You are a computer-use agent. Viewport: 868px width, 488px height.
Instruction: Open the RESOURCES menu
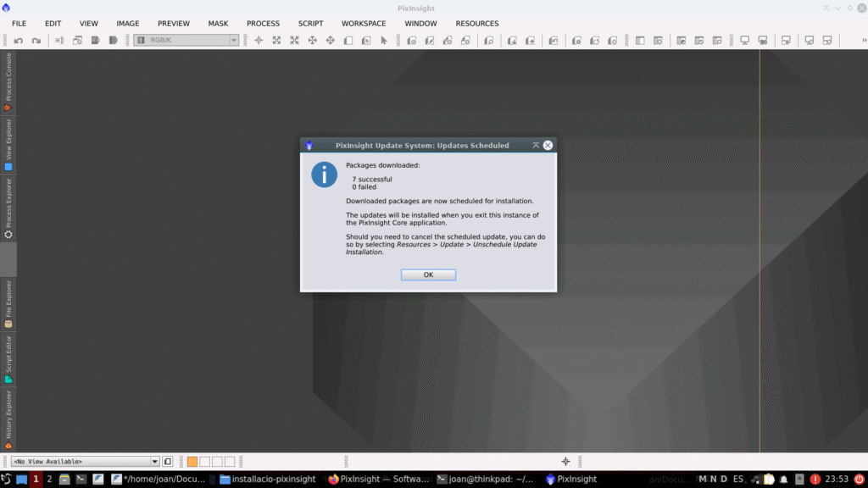pos(477,24)
